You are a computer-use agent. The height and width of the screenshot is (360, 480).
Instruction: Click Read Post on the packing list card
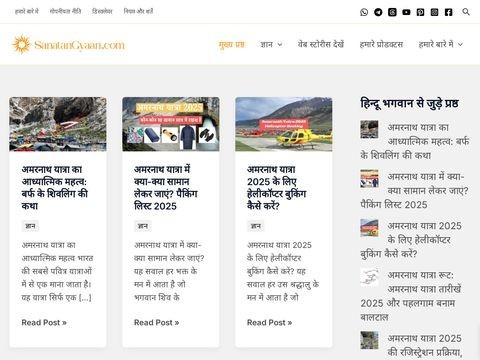157,323
